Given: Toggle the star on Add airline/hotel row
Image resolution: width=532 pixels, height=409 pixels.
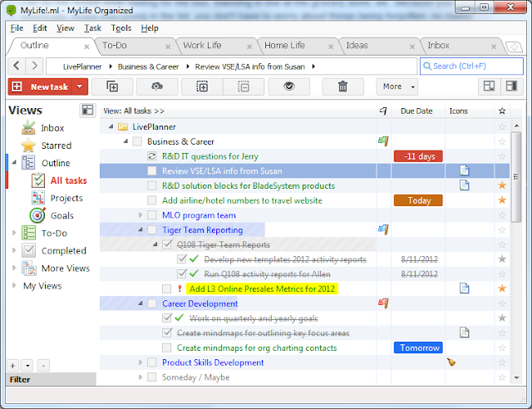Looking at the screenshot, I should 502,200.
